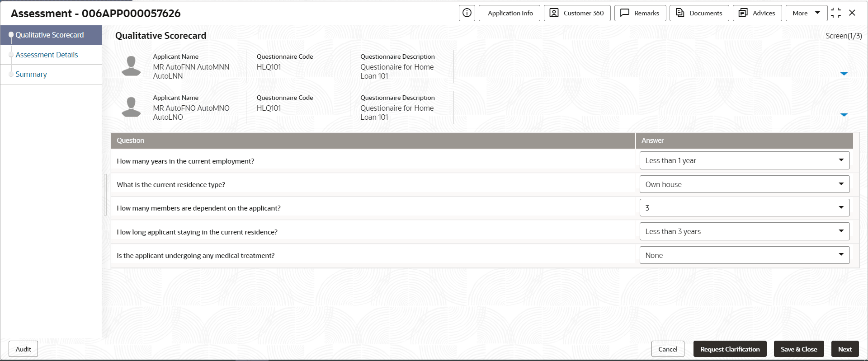Click the Answer column header
Viewport: 868px width, 361px height.
pos(745,141)
